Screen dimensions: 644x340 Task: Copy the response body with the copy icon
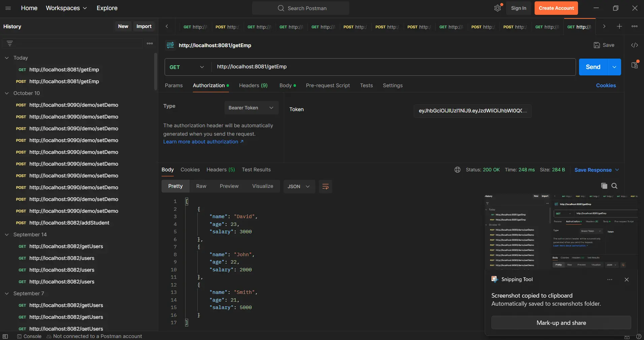(x=604, y=186)
